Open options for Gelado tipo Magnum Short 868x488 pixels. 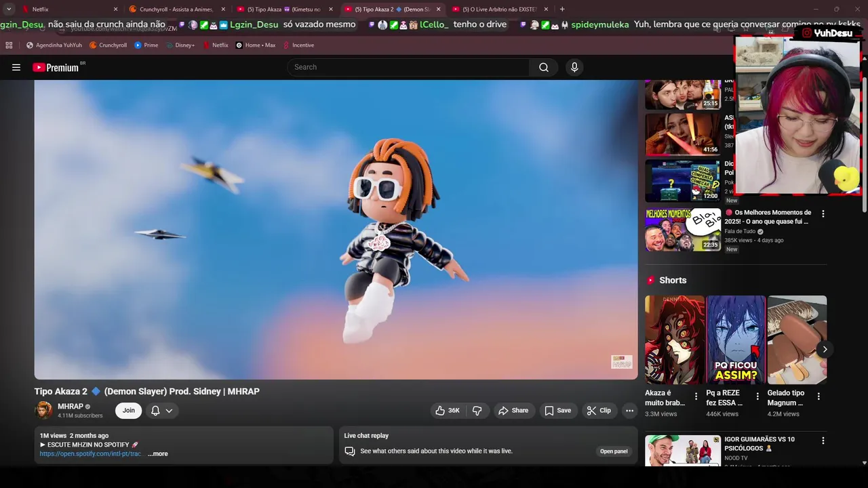[x=818, y=396]
